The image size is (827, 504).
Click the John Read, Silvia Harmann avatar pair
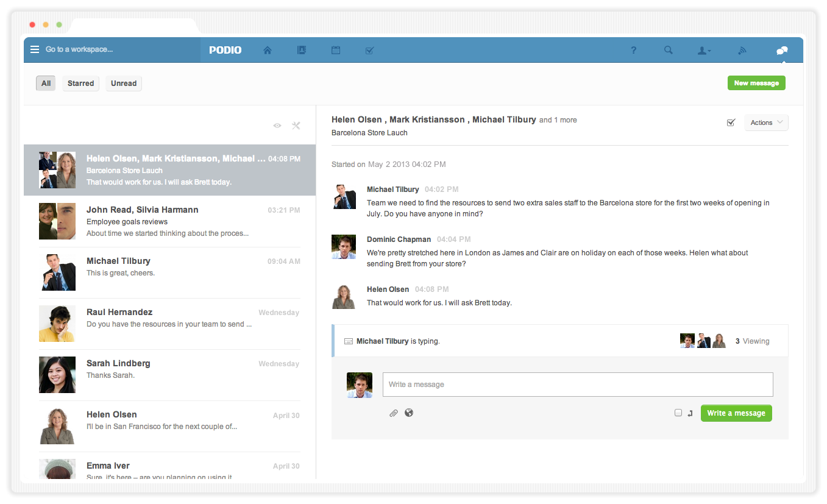57,221
